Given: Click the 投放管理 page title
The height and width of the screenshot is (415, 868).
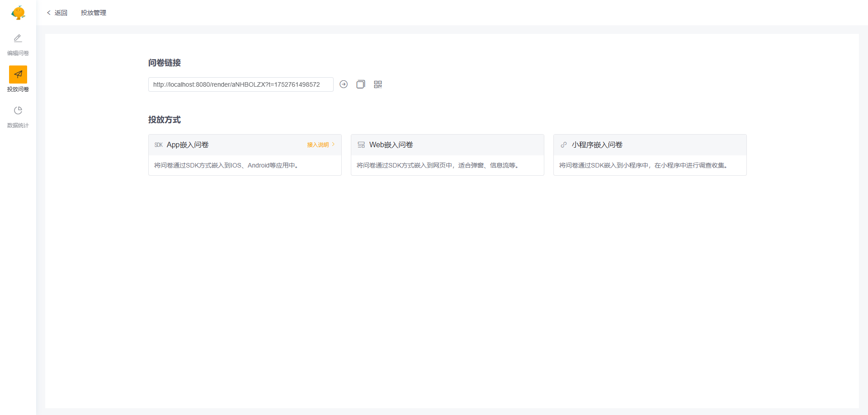Looking at the screenshot, I should coord(94,13).
